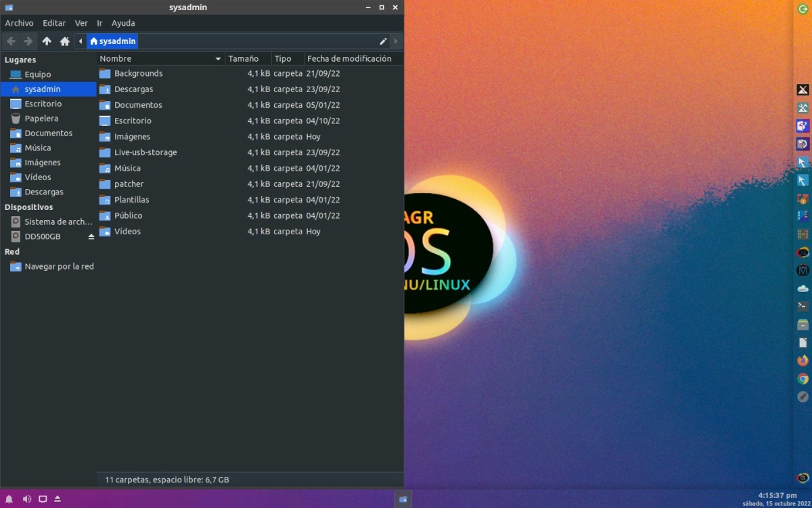Open Navegar por la red in sidebar

click(59, 266)
